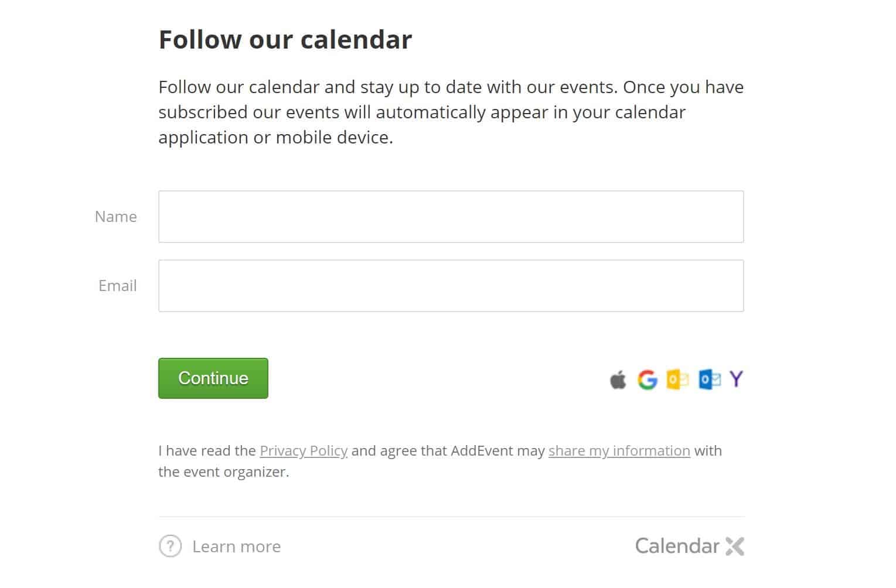896x588 pixels.
Task: Open the Privacy Policy link
Action: tap(304, 450)
